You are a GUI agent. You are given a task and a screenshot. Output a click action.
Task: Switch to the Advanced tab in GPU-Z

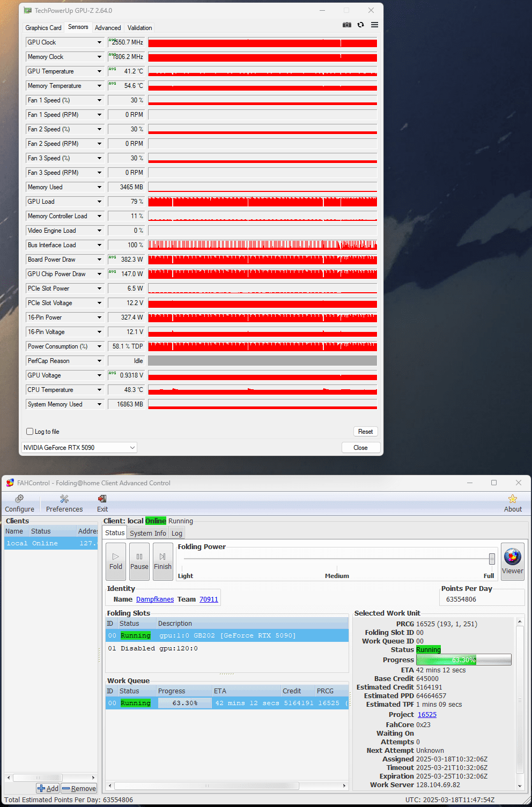108,28
